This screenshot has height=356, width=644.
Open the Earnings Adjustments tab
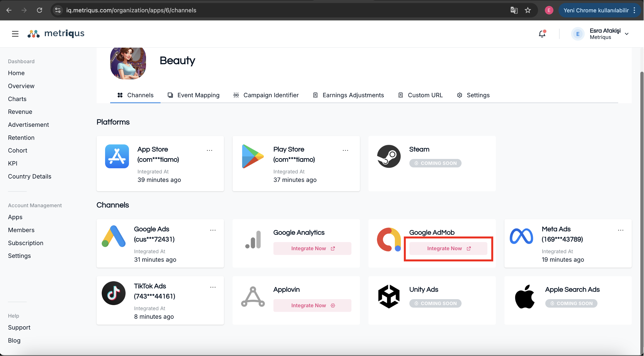[348, 95]
